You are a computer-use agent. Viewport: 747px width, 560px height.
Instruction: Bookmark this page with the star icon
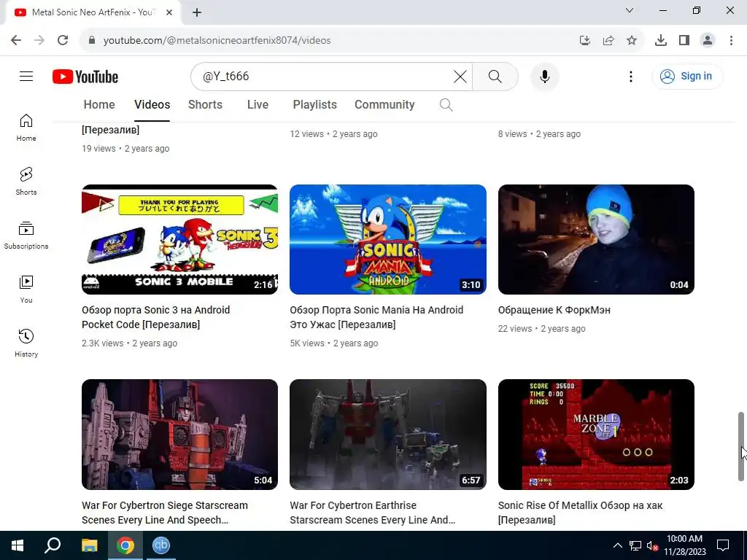632,40
